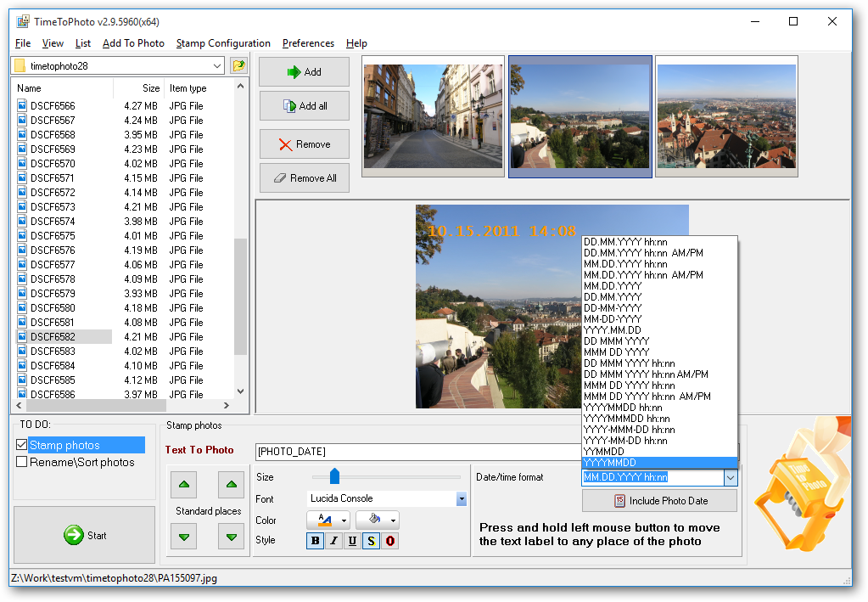Open the Stamp Configuration menu
This screenshot has height=602, width=868.
(x=223, y=43)
